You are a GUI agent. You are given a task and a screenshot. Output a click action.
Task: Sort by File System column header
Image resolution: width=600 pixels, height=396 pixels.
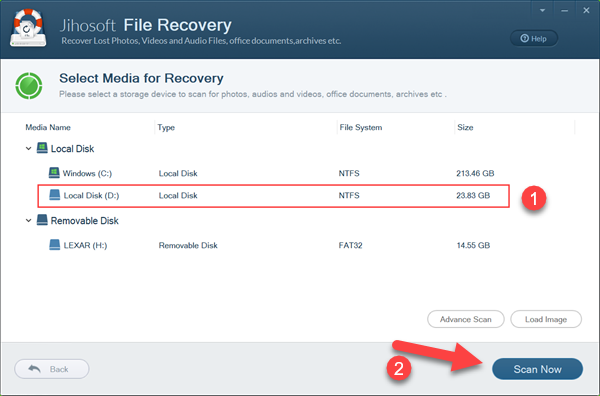pos(360,127)
